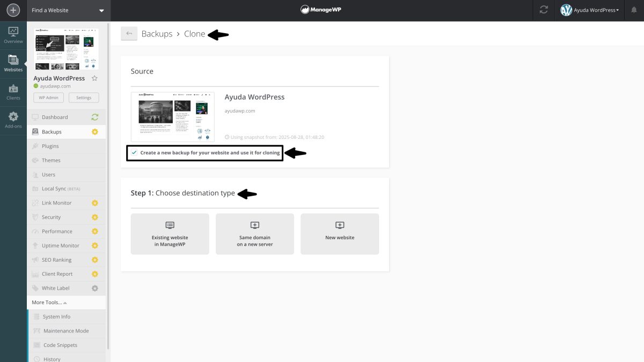Open the Clients section icon
The width and height of the screenshot is (644, 362).
pyautogui.click(x=13, y=90)
